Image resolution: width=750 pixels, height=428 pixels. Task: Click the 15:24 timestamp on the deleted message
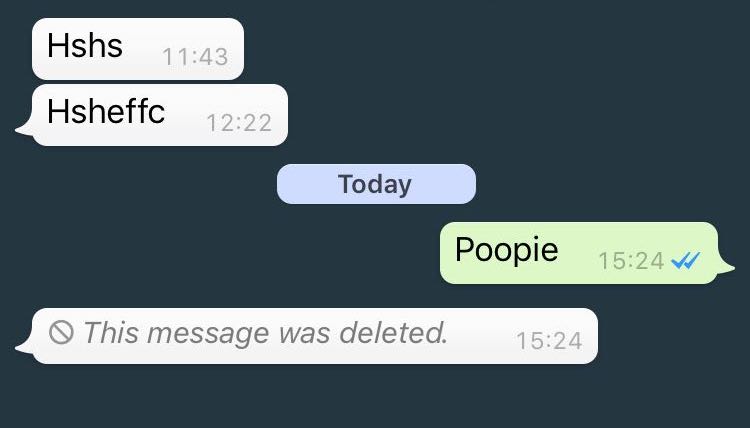point(549,341)
